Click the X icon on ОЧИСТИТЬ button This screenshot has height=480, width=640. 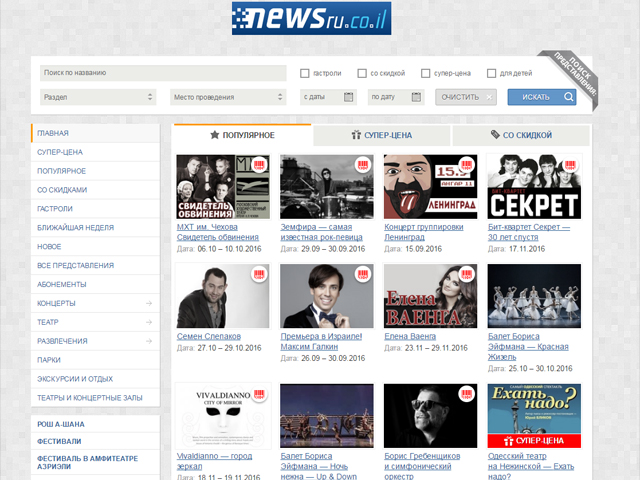(x=489, y=98)
